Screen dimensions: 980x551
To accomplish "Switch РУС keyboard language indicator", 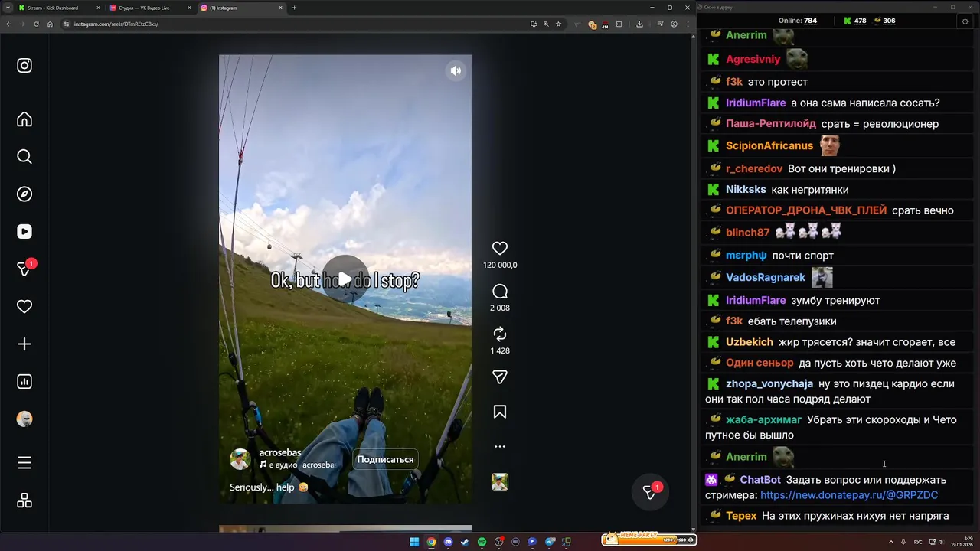I will tap(918, 542).
